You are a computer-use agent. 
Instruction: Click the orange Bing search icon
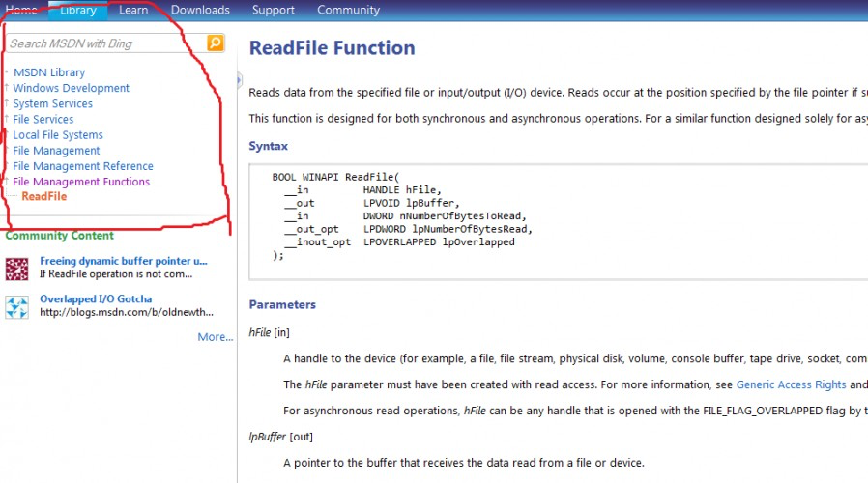(216, 43)
